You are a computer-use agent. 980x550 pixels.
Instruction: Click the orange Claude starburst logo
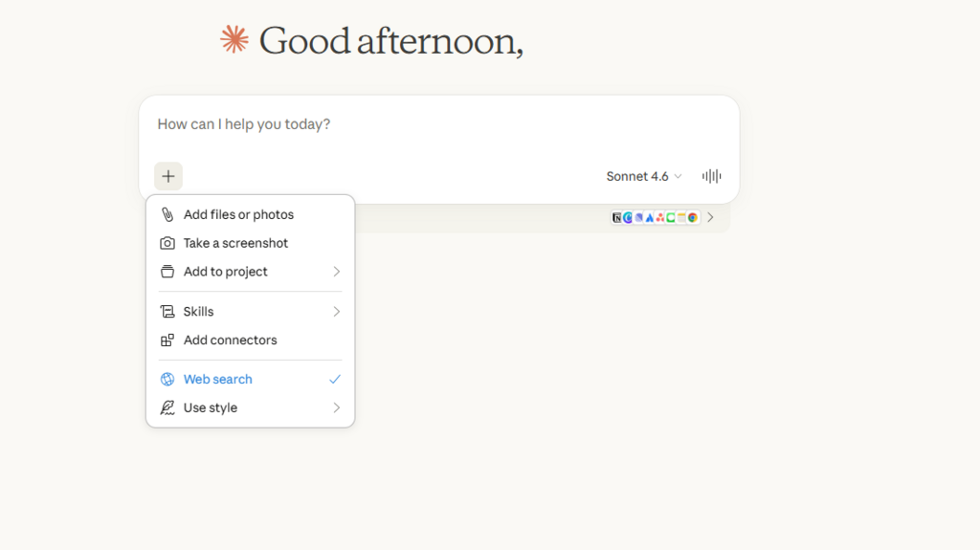(234, 39)
